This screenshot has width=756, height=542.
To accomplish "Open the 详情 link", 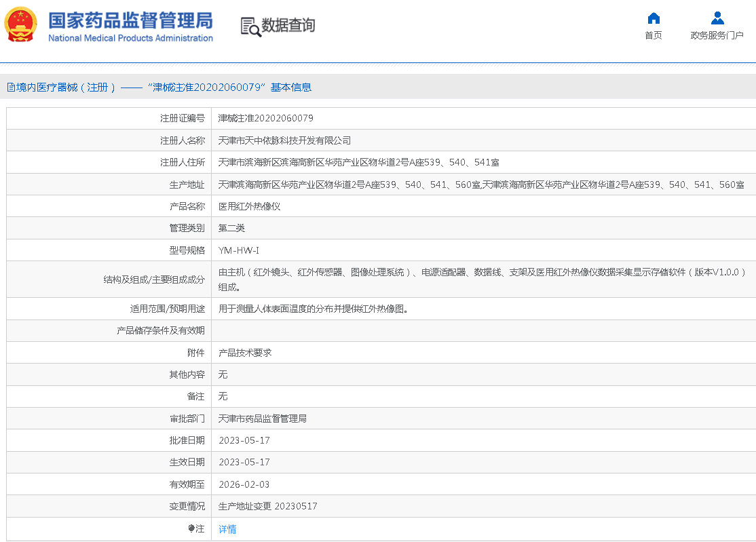I will [x=227, y=529].
